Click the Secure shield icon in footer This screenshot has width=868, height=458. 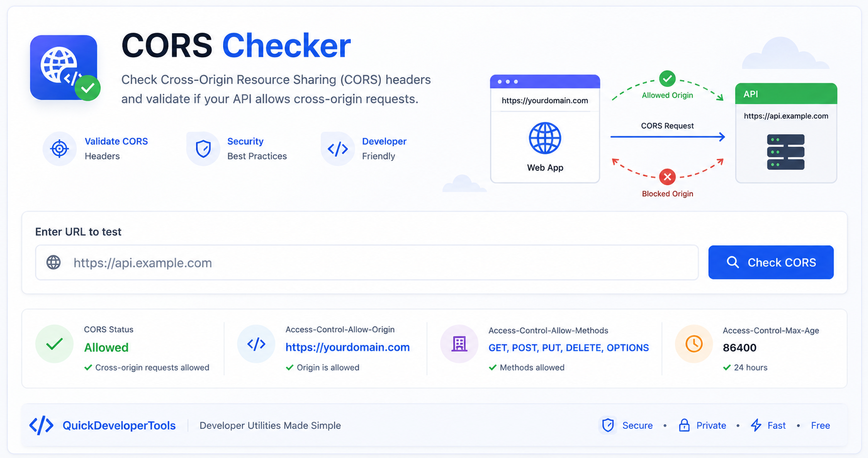pyautogui.click(x=608, y=425)
